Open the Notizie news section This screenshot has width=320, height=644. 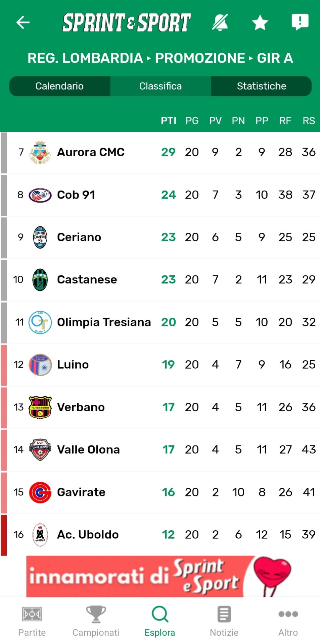(x=224, y=621)
